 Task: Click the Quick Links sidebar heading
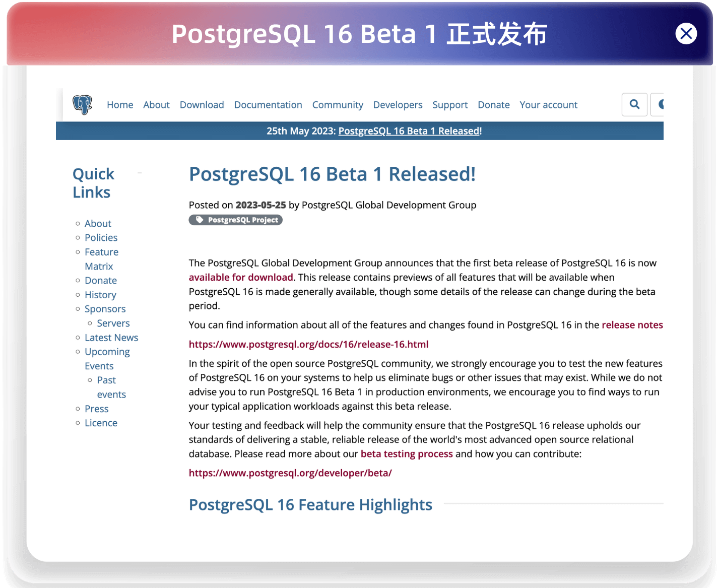coord(93,183)
